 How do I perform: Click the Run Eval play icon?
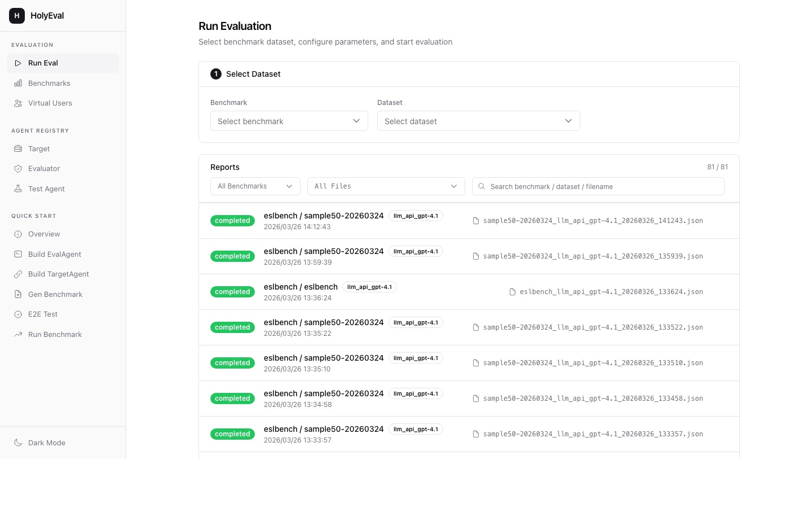[x=18, y=63]
